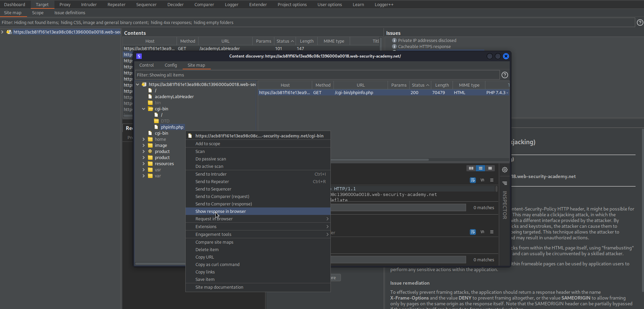Select Private IP addresses disclosed issue
This screenshot has width=644, height=309.
[427, 41]
